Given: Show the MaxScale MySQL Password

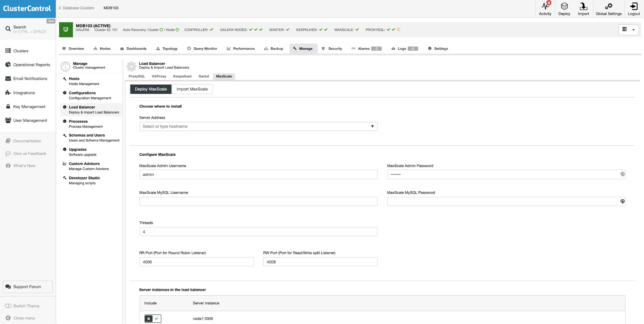Looking at the screenshot, I should coord(622,201).
